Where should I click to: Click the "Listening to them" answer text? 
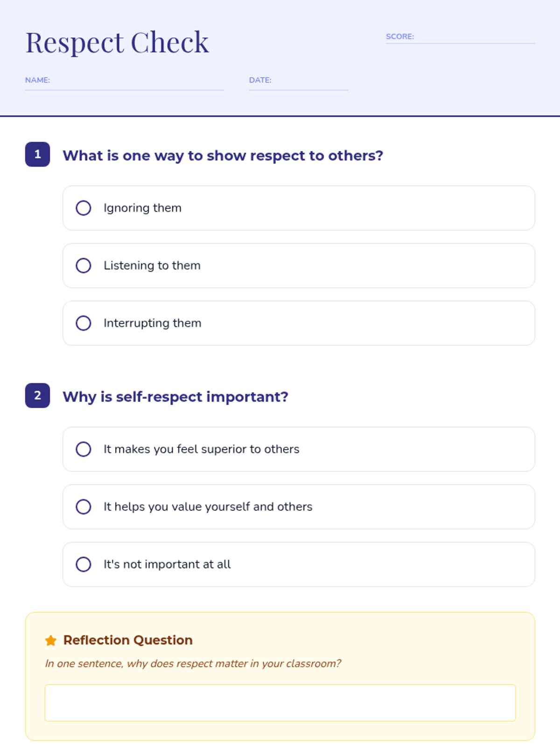click(x=152, y=266)
